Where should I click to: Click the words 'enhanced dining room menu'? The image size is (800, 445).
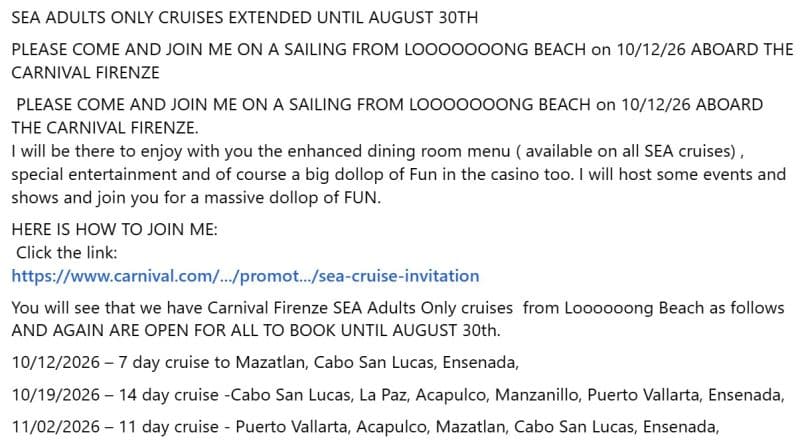[x=399, y=152]
